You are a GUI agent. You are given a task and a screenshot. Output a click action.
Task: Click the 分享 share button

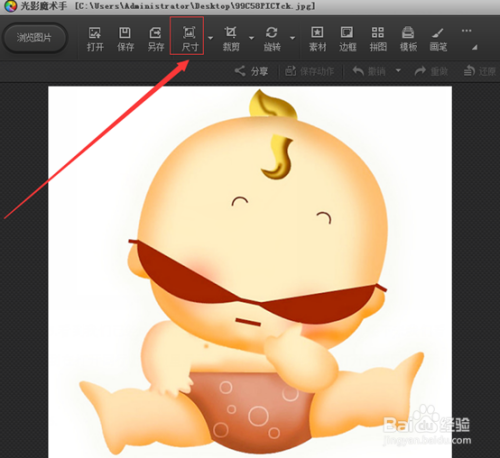(x=251, y=71)
